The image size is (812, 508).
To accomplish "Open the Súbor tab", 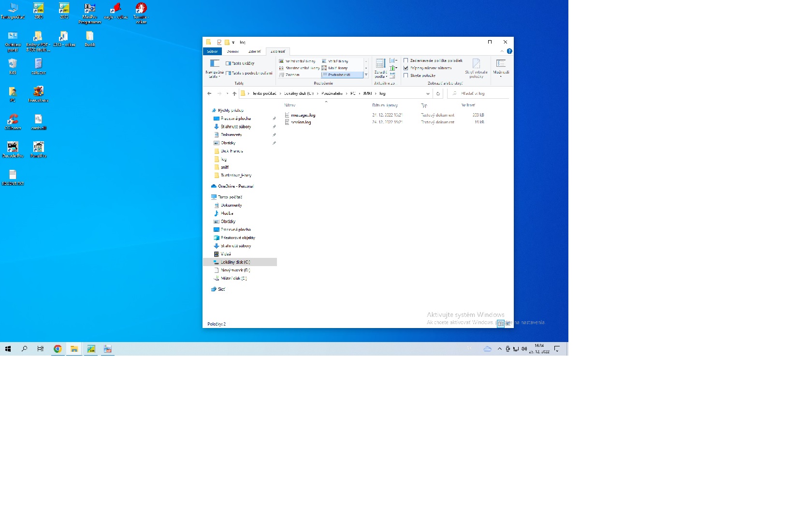I will [212, 51].
